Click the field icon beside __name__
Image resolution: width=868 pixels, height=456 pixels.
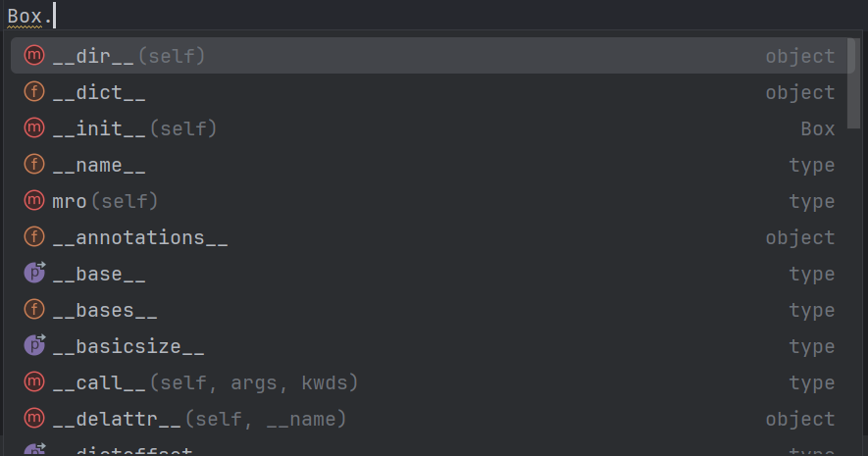tap(34, 165)
